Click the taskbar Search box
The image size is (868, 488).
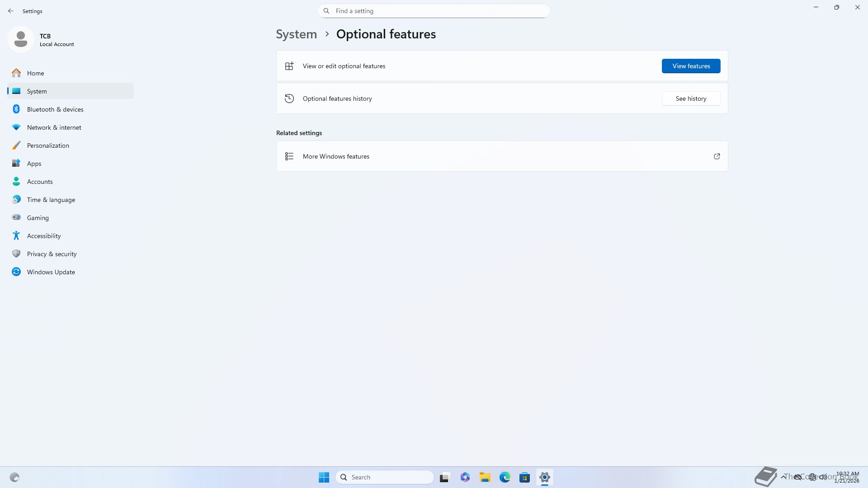pos(385,477)
